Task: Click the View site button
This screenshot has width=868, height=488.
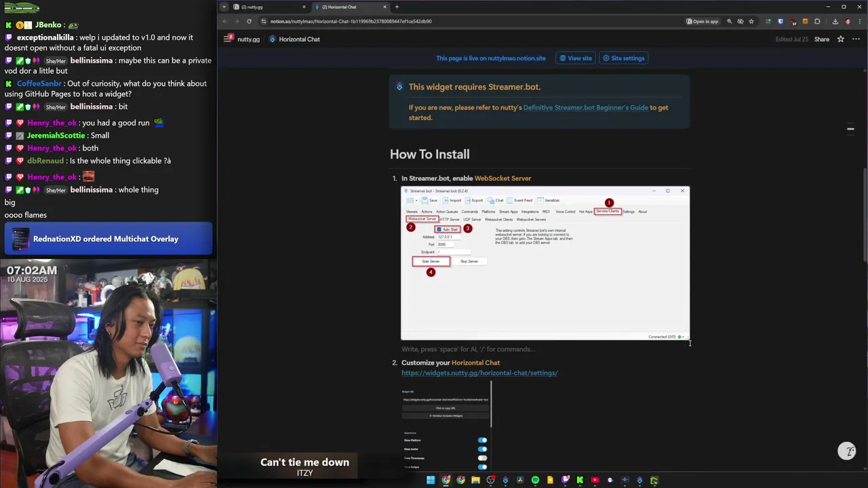Action: click(576, 58)
